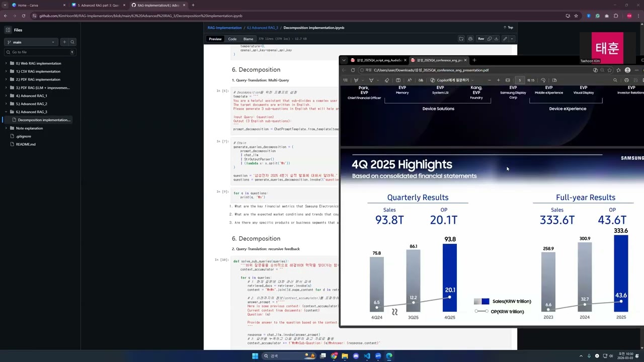Copy raw file contents icon on GitHub

coord(490,39)
